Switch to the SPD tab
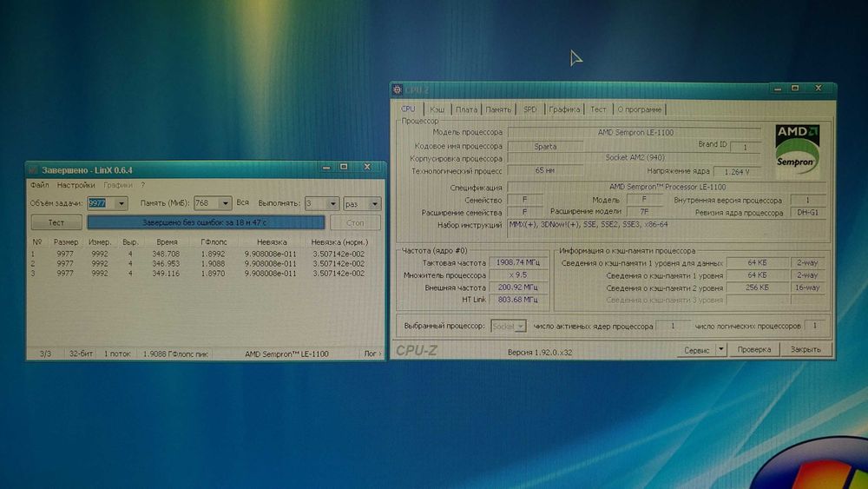Image resolution: width=868 pixels, height=489 pixels. [529, 109]
